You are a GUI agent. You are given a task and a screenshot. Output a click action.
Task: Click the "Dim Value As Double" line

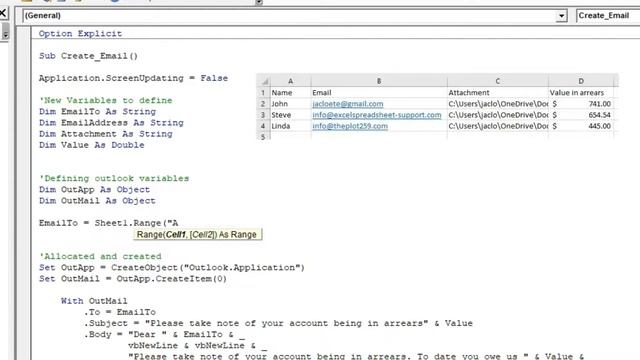coord(91,145)
